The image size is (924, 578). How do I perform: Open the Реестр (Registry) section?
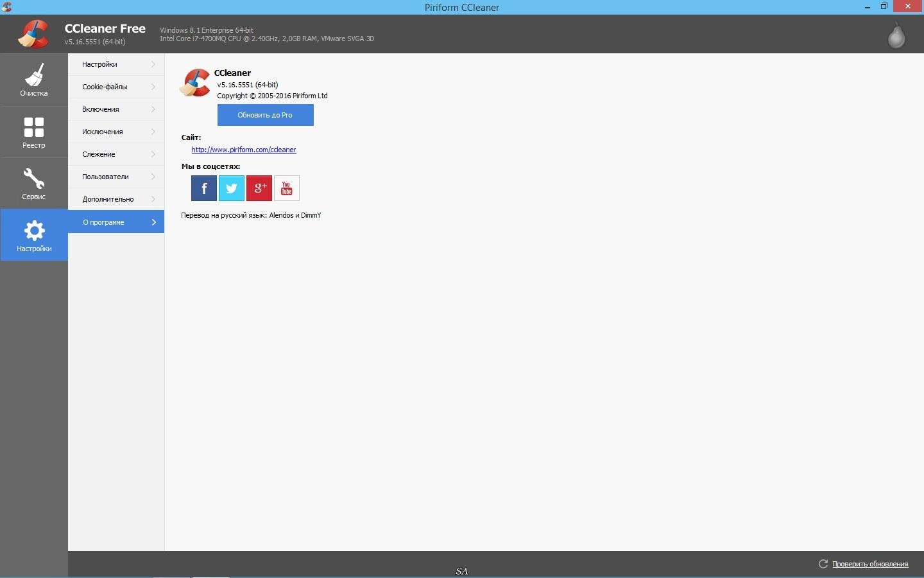(x=34, y=132)
